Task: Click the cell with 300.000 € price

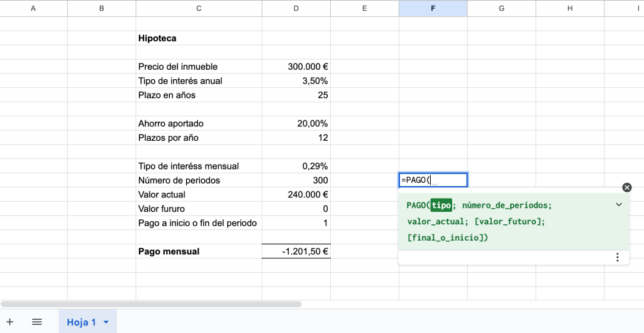Action: [x=296, y=67]
